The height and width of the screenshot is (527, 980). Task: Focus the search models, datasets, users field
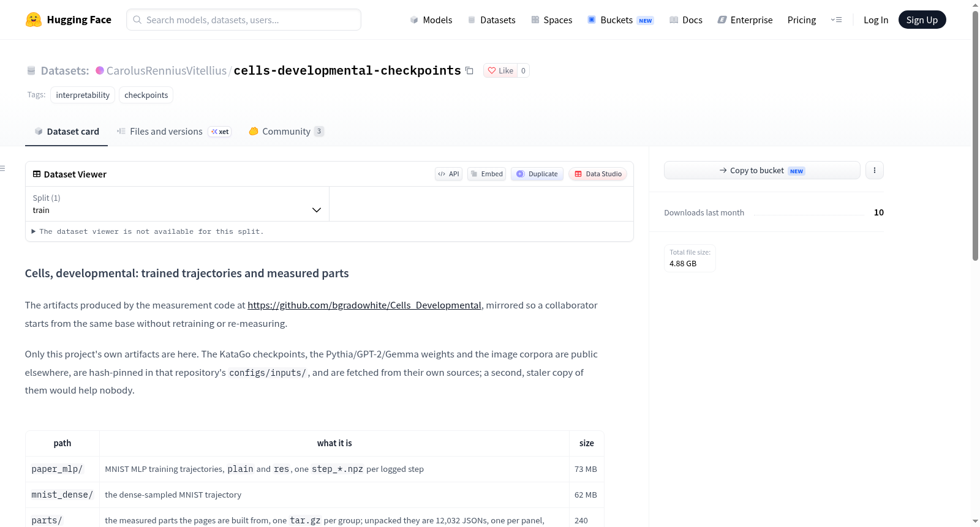pos(244,20)
